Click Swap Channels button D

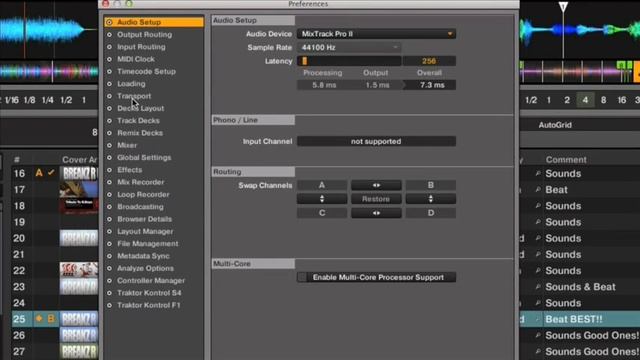pos(431,213)
